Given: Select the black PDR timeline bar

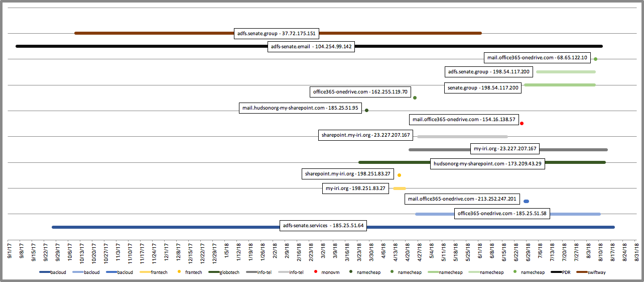Looking at the screenshot, I should [309, 46].
